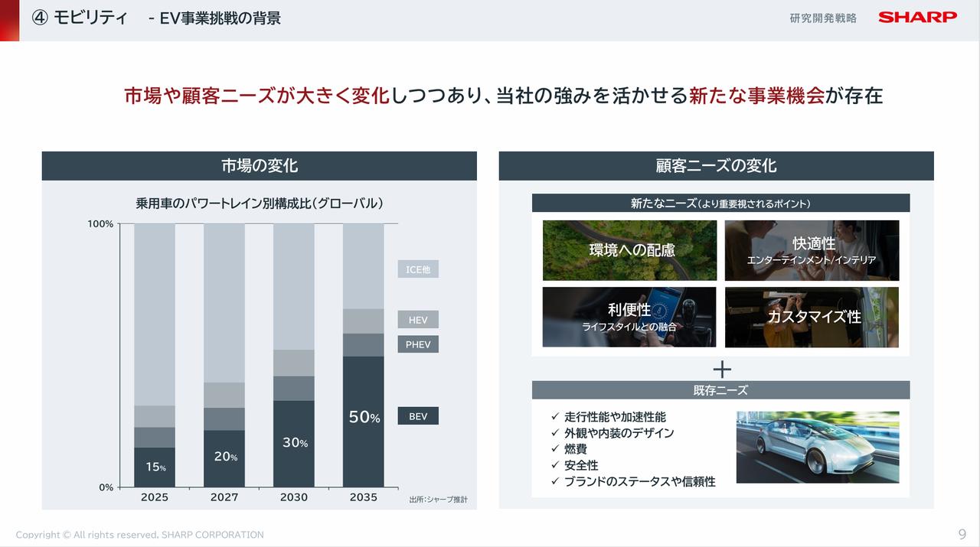Select the 2035 bar showing 50%
Screen dimensions: 980x547
[364, 417]
